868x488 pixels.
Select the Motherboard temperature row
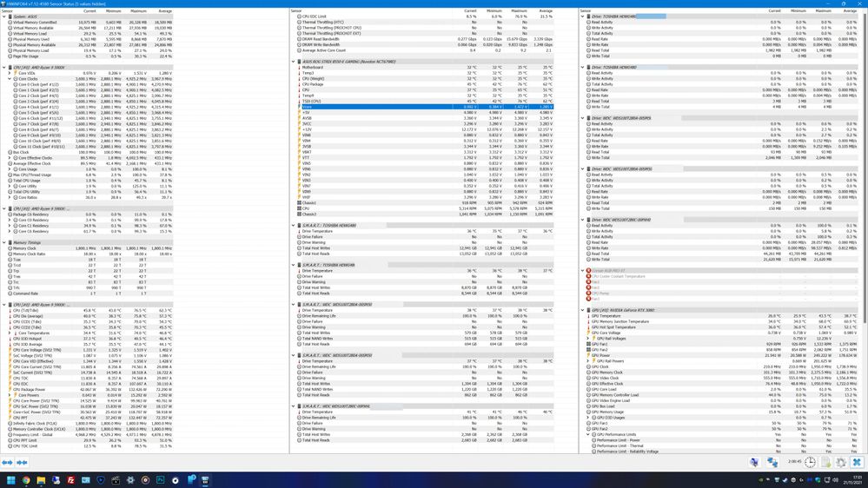(425, 68)
